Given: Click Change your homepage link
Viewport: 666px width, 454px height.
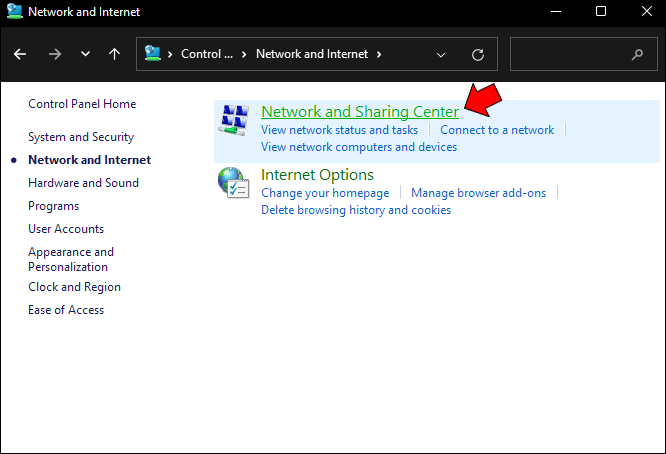Looking at the screenshot, I should pyautogui.click(x=324, y=193).
